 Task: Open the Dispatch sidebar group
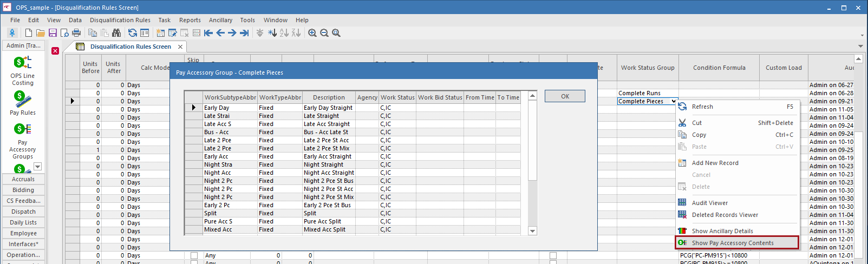tap(23, 212)
